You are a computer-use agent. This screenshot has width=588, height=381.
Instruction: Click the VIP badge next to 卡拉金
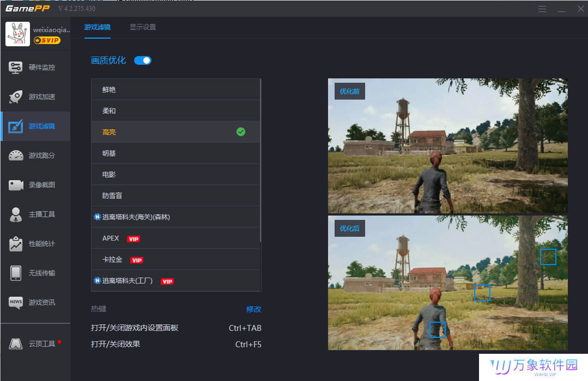tap(136, 260)
